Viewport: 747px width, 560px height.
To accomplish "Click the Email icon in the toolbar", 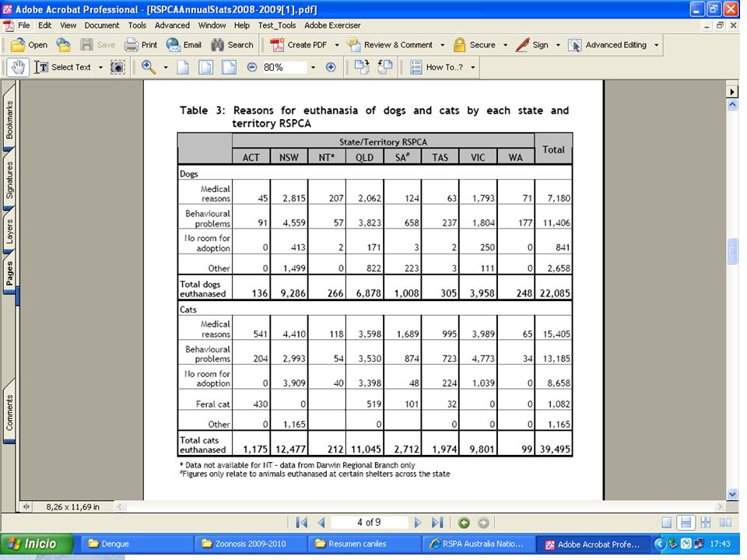I will (x=173, y=45).
